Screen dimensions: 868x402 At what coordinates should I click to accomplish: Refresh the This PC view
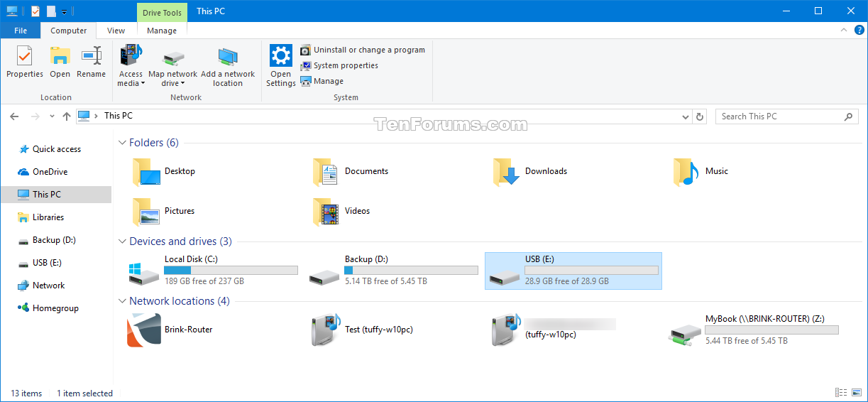click(700, 116)
